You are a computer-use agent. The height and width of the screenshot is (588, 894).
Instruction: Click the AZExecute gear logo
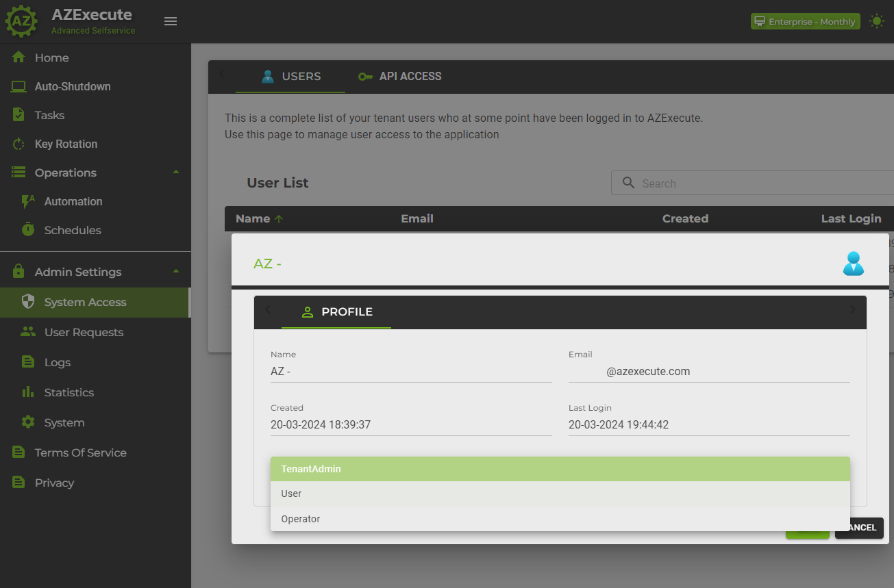pos(21,21)
